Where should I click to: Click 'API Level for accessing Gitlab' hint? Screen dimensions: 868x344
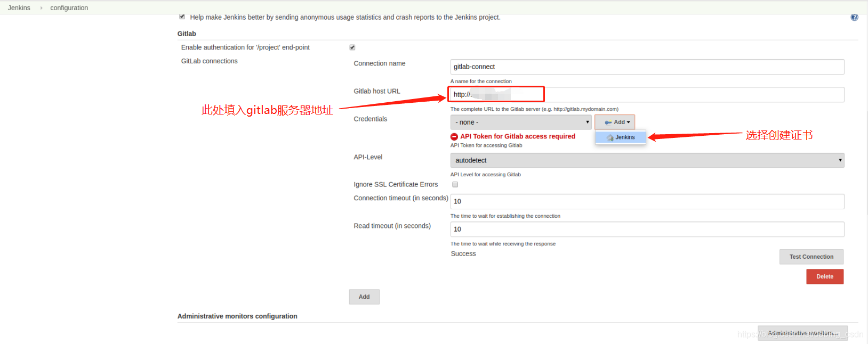coord(486,175)
